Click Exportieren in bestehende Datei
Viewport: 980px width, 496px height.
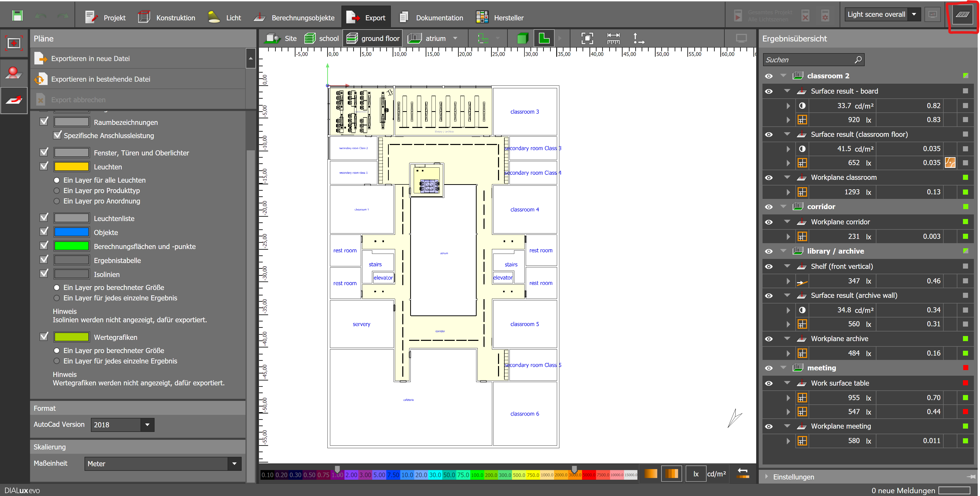click(x=100, y=79)
